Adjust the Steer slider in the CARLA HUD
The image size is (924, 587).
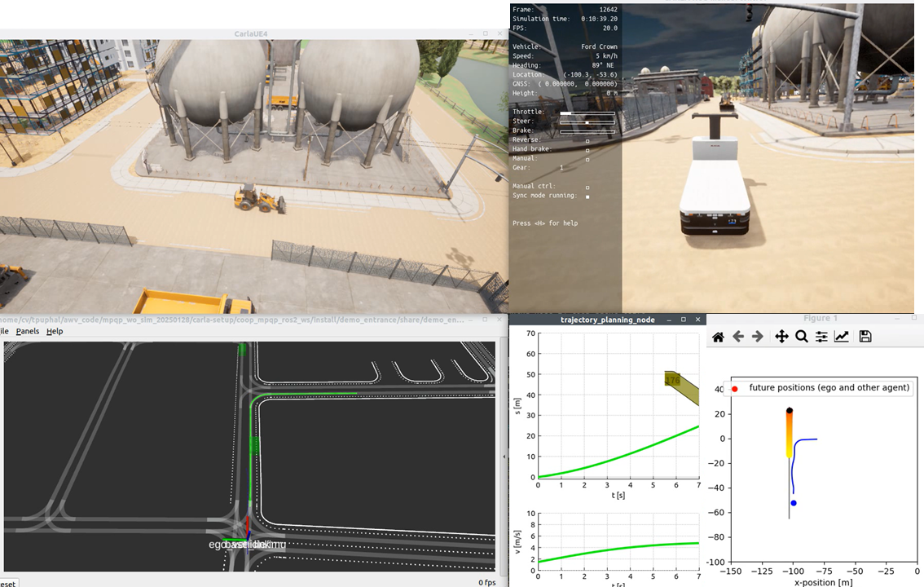pos(587,122)
